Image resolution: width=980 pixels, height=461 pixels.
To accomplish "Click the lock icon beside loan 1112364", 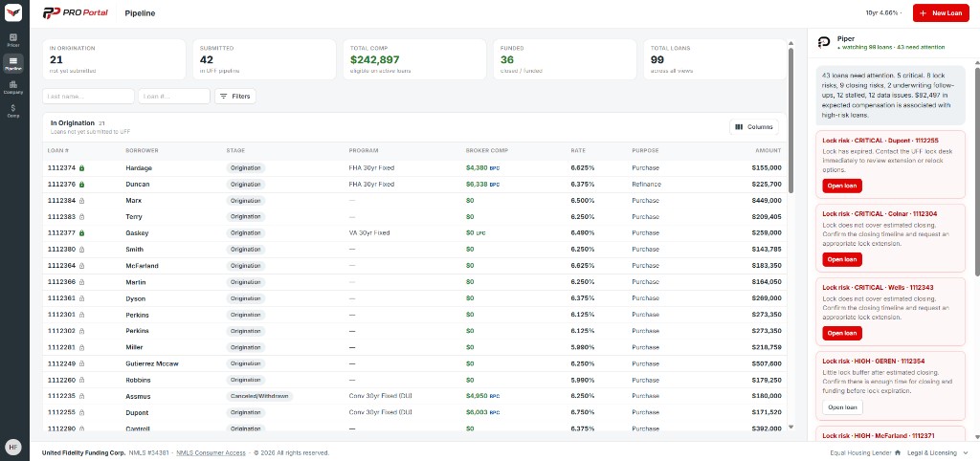I will coord(82,266).
